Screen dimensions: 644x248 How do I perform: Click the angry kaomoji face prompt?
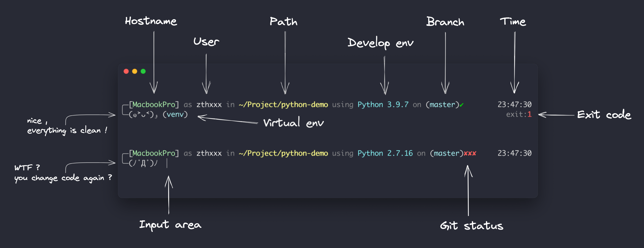[143, 163]
